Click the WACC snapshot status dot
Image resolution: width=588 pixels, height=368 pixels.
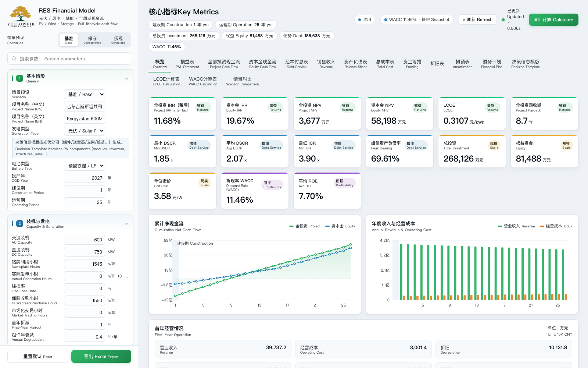pyautogui.click(x=386, y=20)
